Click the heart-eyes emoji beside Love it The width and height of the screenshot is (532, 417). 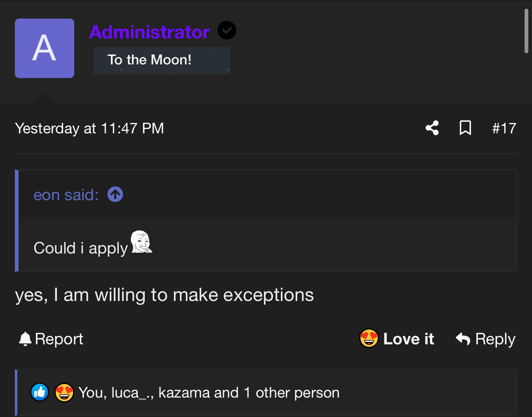[369, 339]
